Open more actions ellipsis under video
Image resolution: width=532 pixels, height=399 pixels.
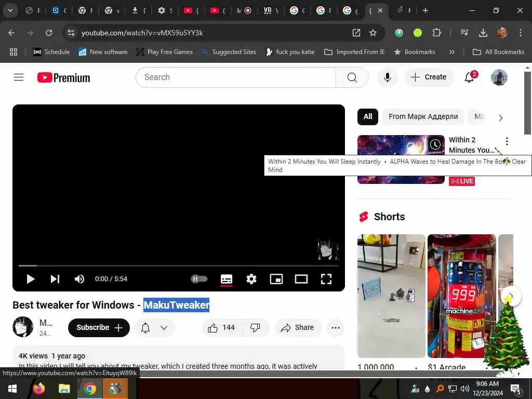[x=335, y=327]
